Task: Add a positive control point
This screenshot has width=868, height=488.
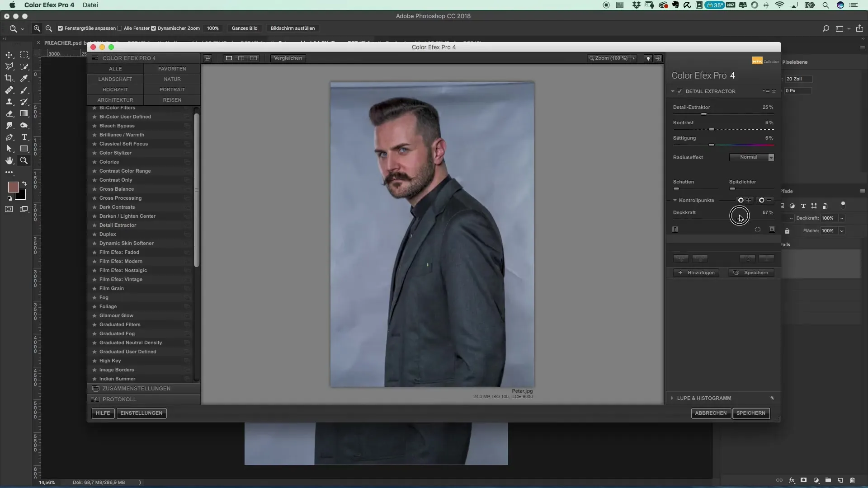Action: (x=744, y=200)
